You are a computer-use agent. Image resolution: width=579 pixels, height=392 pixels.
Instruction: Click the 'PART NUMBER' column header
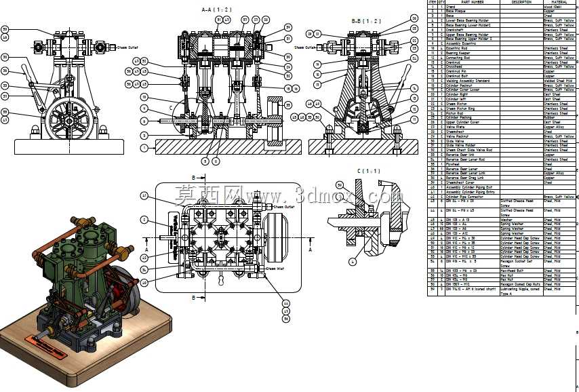(473, 2)
